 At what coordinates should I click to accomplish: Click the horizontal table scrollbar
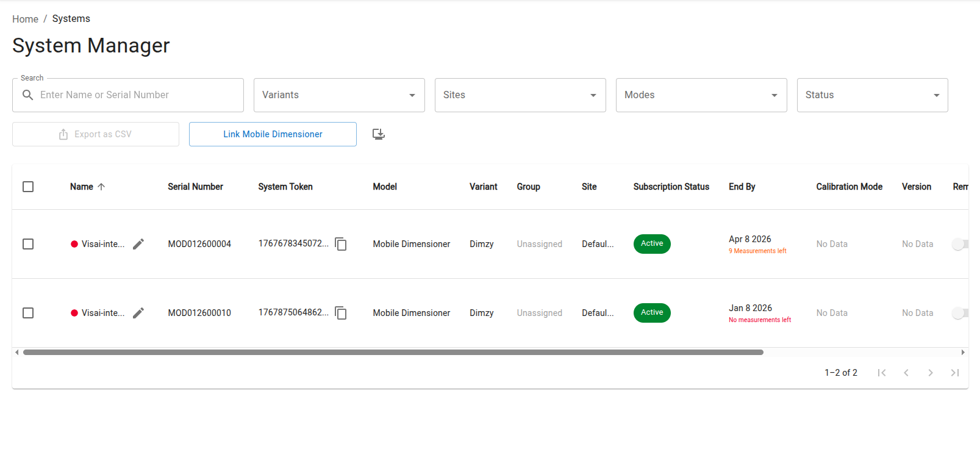tap(393, 352)
